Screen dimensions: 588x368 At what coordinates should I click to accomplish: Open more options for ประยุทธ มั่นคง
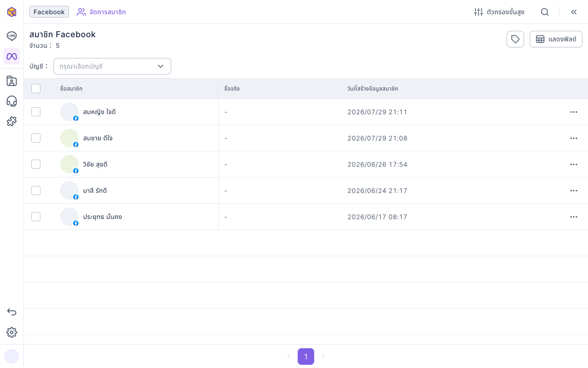574,217
